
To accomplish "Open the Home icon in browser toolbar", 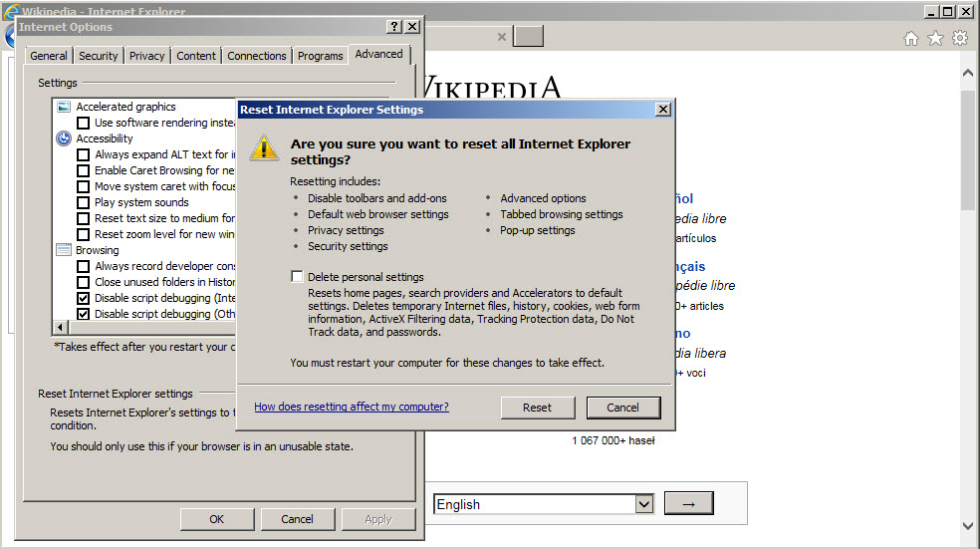I will pos(911,39).
